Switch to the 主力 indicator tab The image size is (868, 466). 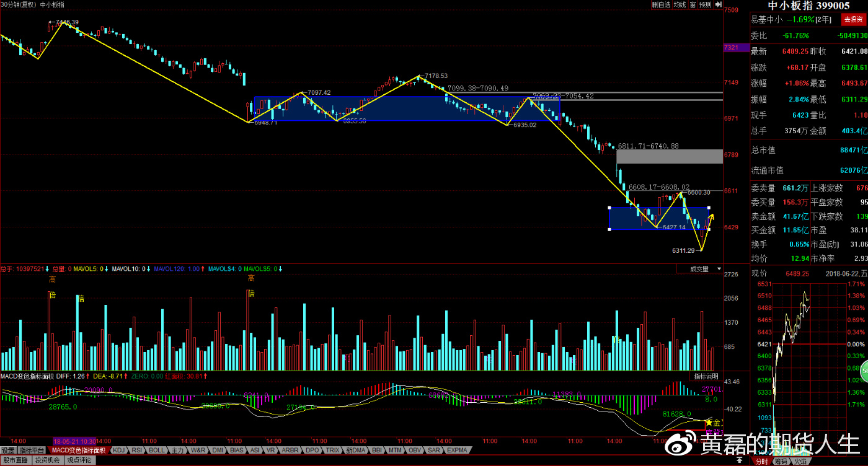pyautogui.click(x=177, y=450)
